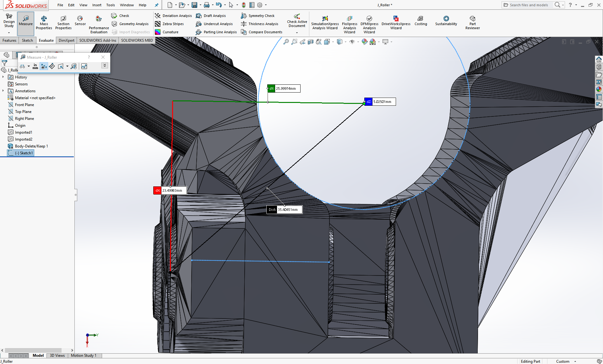
Task: Open the Insert menu
Action: click(97, 5)
